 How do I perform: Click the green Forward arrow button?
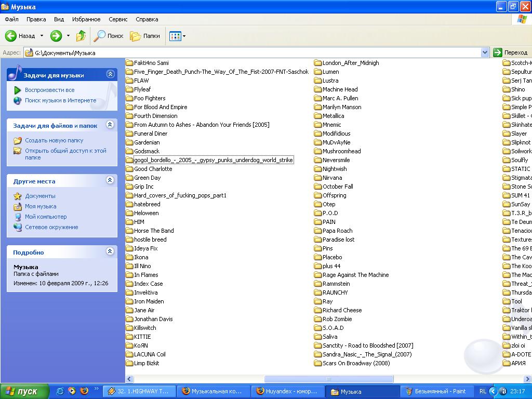(x=56, y=36)
